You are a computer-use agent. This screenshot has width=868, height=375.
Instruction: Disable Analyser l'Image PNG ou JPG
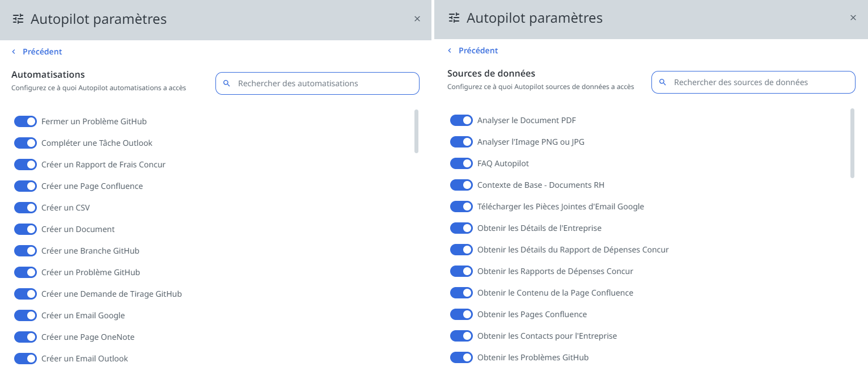tap(461, 141)
